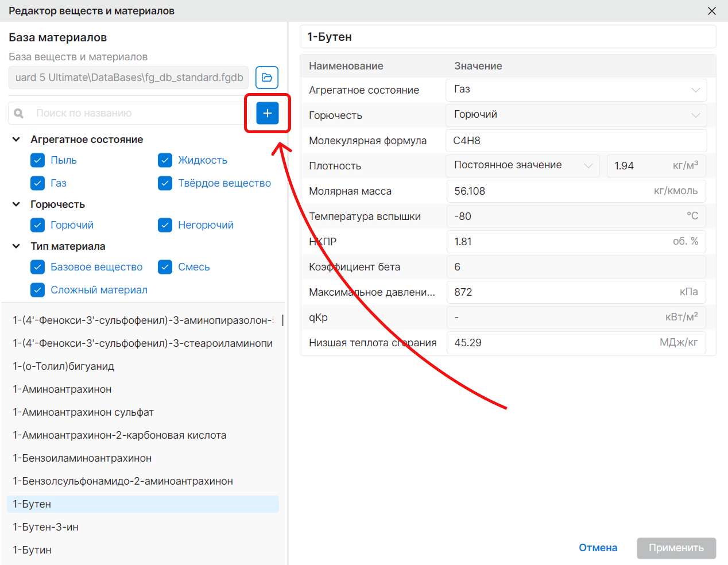Click the Коэффициент бета field 6
This screenshot has width=728, height=565.
576,267
